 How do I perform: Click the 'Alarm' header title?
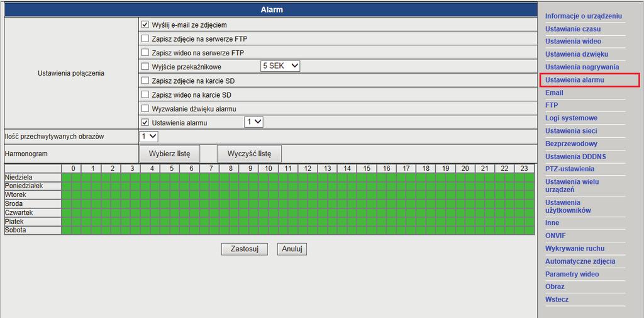point(272,10)
